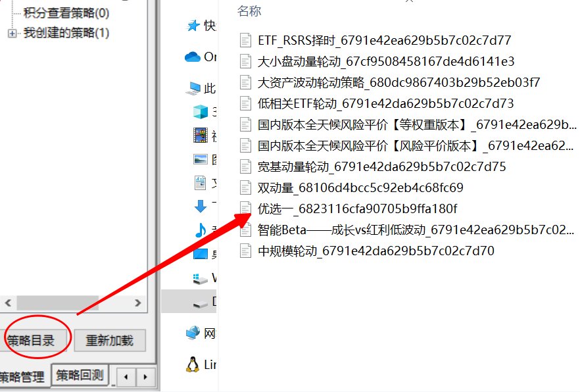
Task: Open the Linux penguin icon
Action: 192,364
